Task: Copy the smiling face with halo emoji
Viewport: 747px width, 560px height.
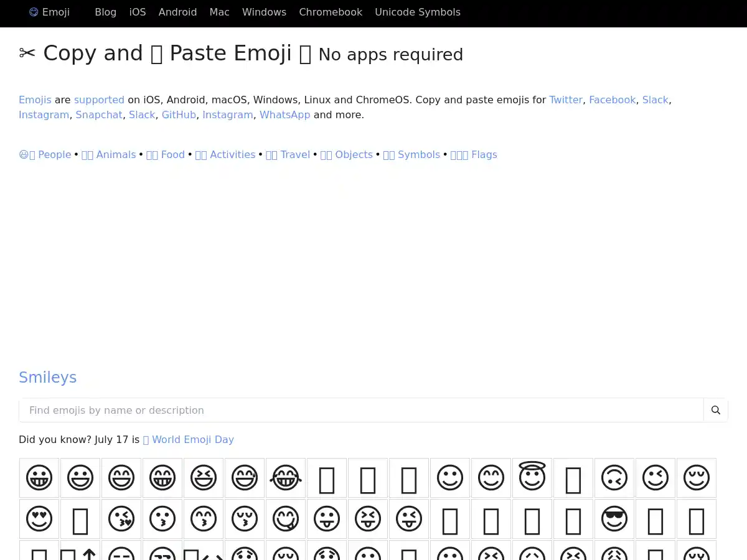Action: [x=532, y=478]
